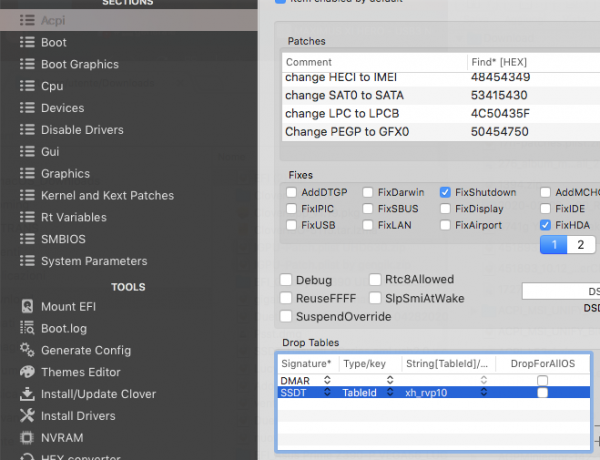
Task: Open Signature dropdown for SSDT row
Action: 333,394
